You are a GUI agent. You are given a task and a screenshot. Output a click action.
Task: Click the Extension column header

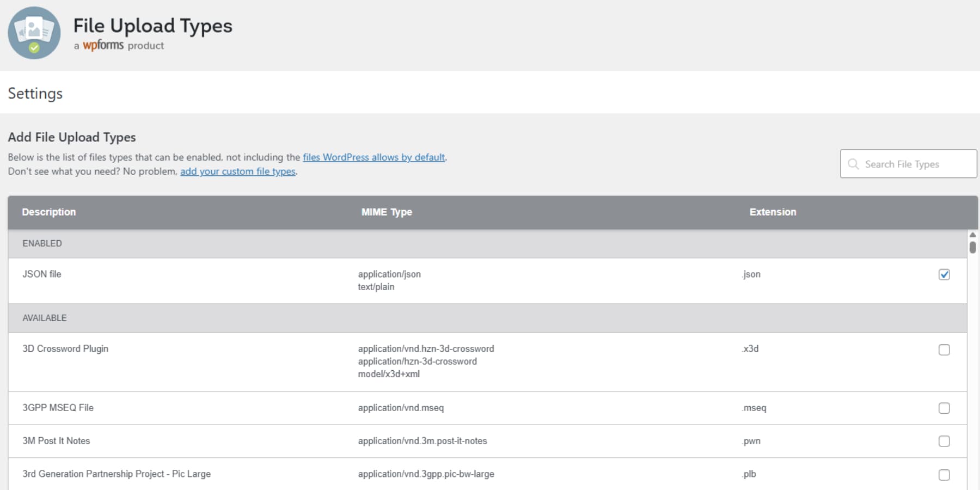coord(773,212)
